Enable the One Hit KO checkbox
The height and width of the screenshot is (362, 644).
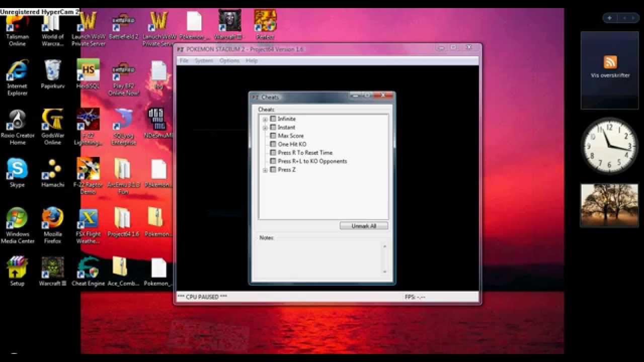[273, 144]
